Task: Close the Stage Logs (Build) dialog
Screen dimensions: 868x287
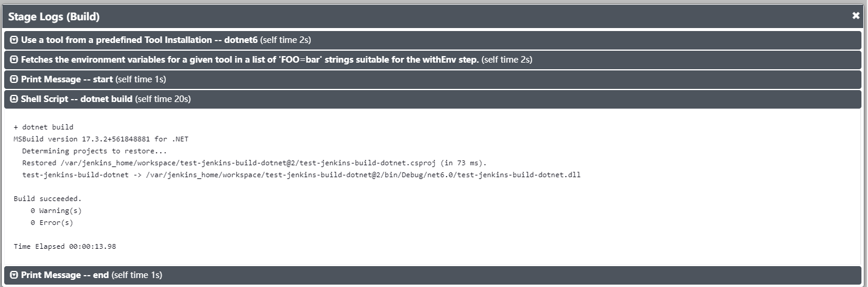Action: click(x=855, y=16)
